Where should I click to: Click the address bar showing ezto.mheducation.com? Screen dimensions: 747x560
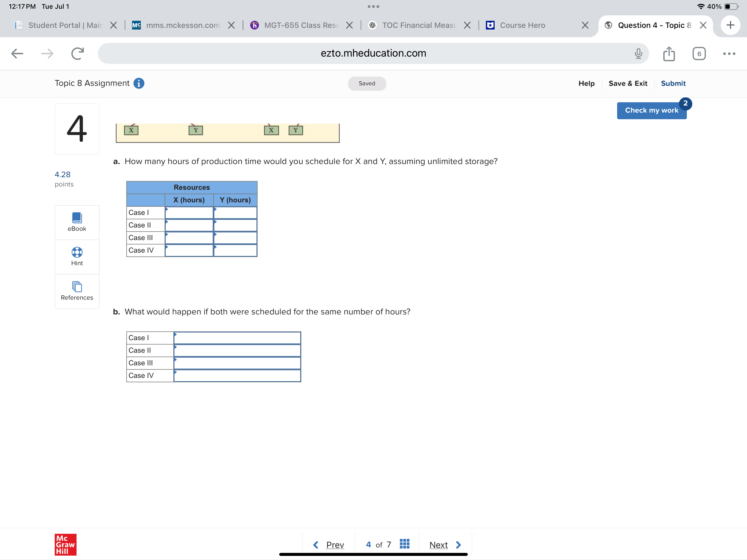click(x=373, y=53)
